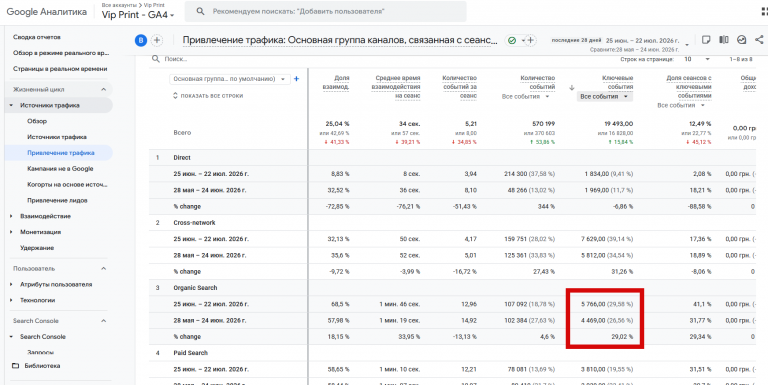Click ПОКАЗАТЬ ВСЕ СТРОКИ button
The image size is (768, 385).
[208, 96]
